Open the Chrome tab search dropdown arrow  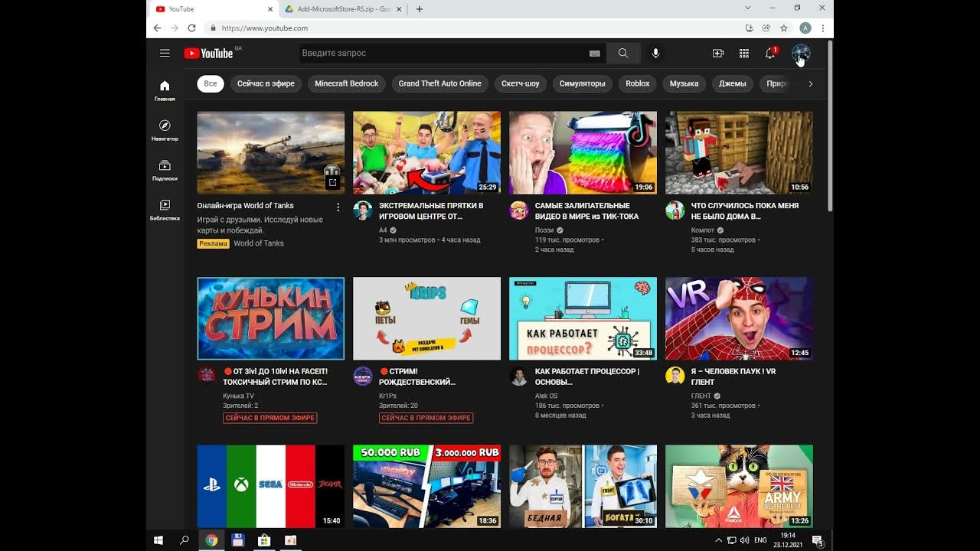coord(748,8)
